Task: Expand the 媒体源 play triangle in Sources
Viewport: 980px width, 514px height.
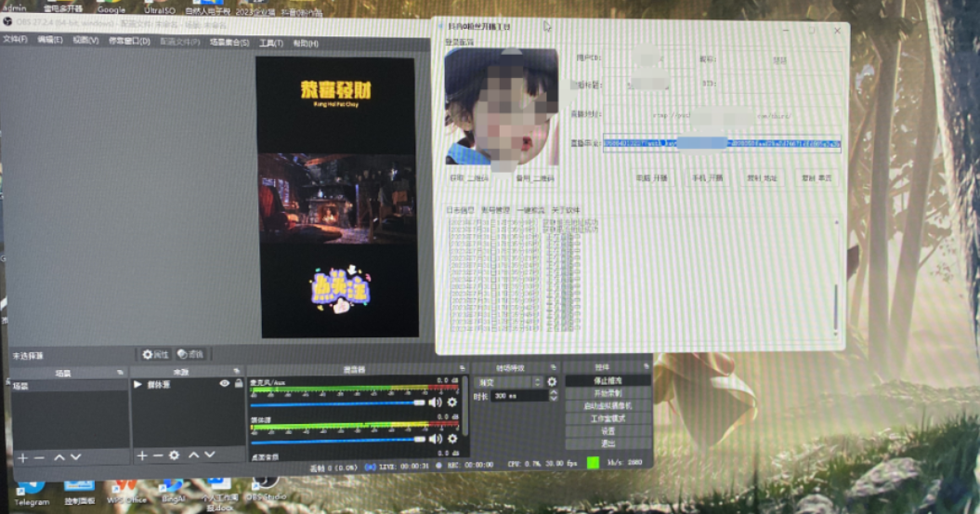Action: 138,384
